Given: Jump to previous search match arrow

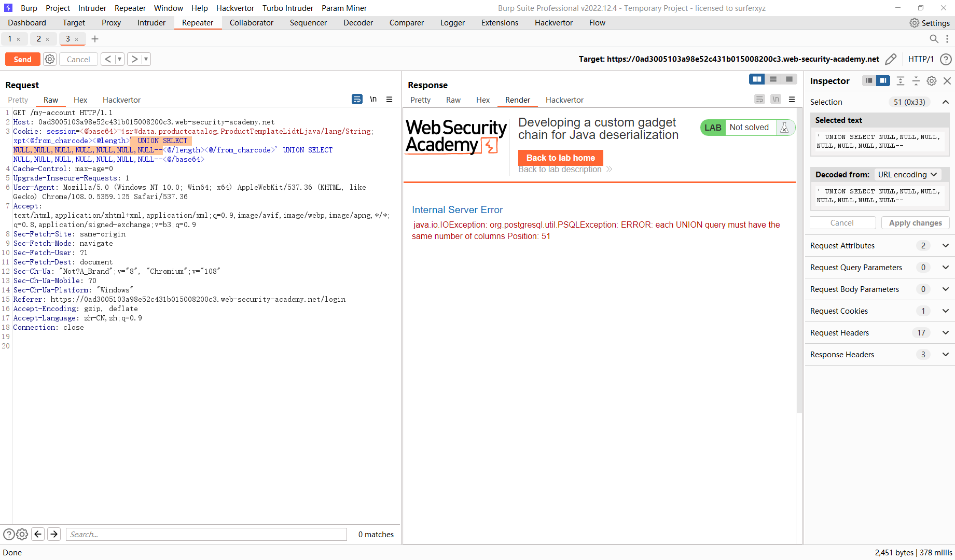Looking at the screenshot, I should (x=38, y=534).
